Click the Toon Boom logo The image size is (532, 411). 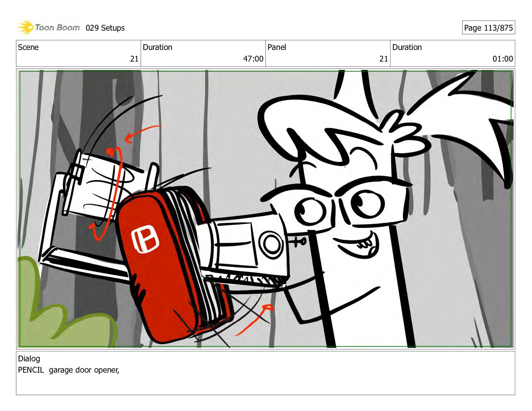(48, 27)
